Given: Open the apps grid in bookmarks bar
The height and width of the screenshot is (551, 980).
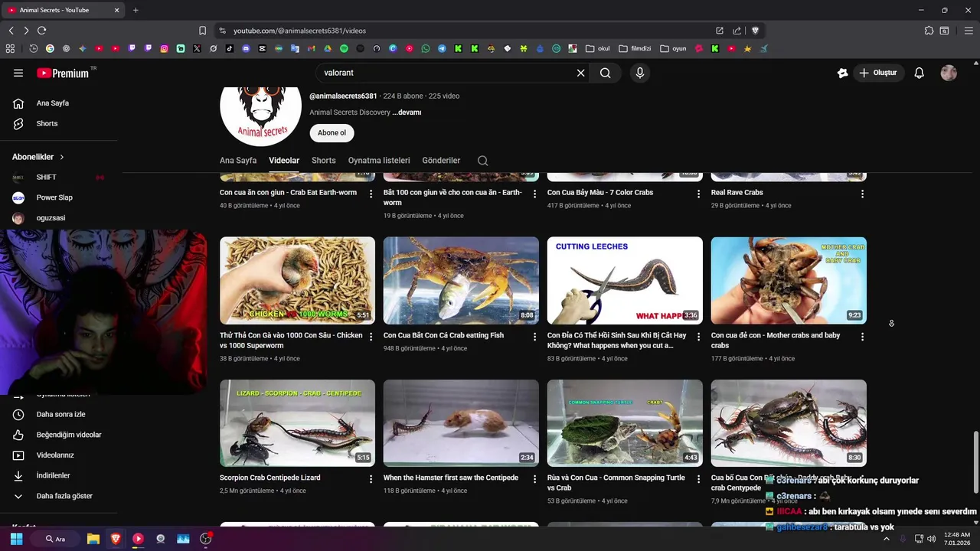Looking at the screenshot, I should [x=10, y=48].
